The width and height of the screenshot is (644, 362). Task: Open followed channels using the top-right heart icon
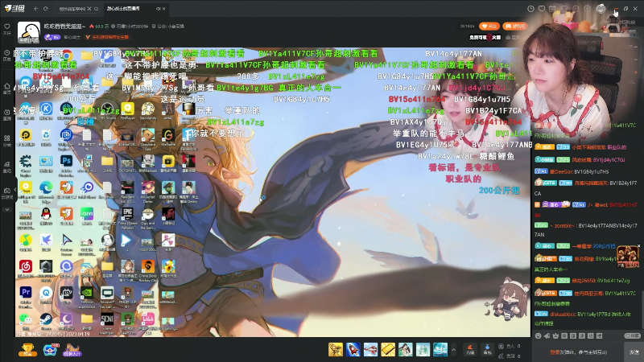(x=542, y=9)
